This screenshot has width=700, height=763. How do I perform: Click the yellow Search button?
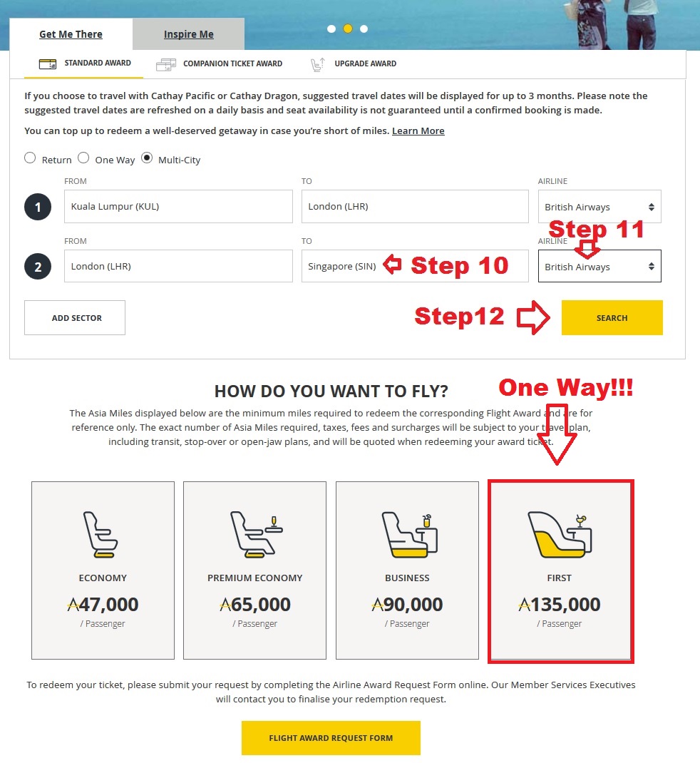(x=612, y=318)
